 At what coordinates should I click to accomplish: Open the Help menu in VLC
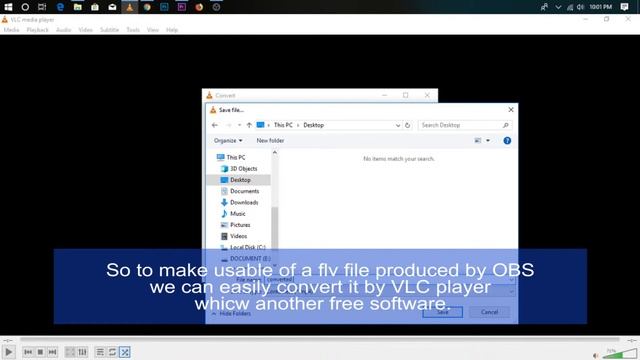[x=172, y=30]
